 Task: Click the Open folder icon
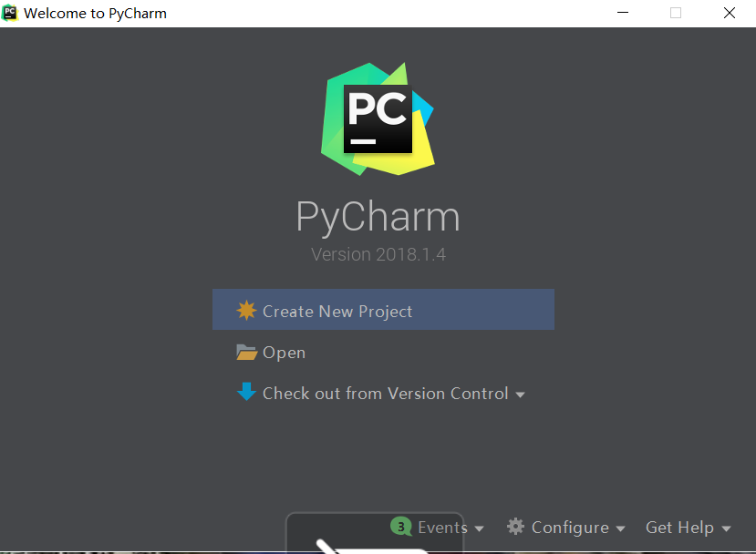pos(246,353)
